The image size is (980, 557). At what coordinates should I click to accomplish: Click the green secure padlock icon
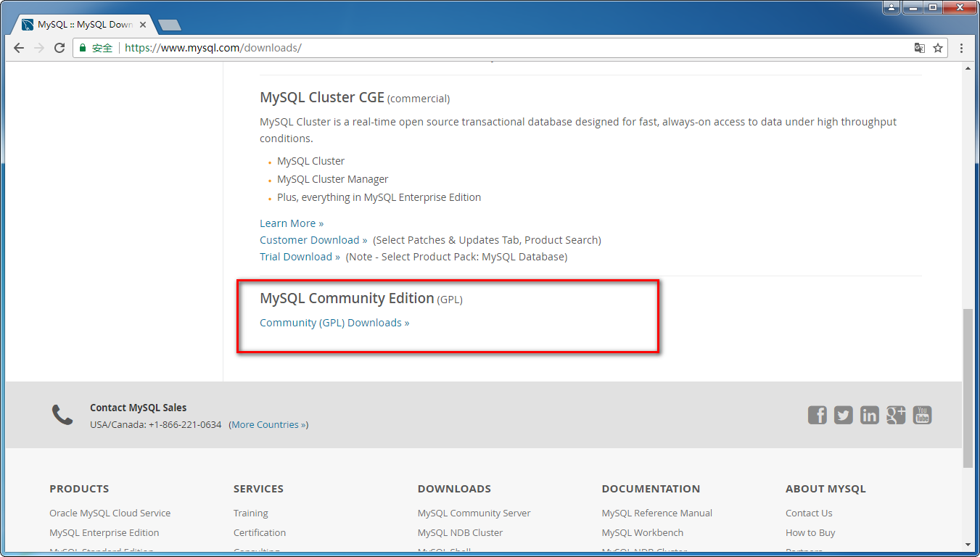click(83, 48)
